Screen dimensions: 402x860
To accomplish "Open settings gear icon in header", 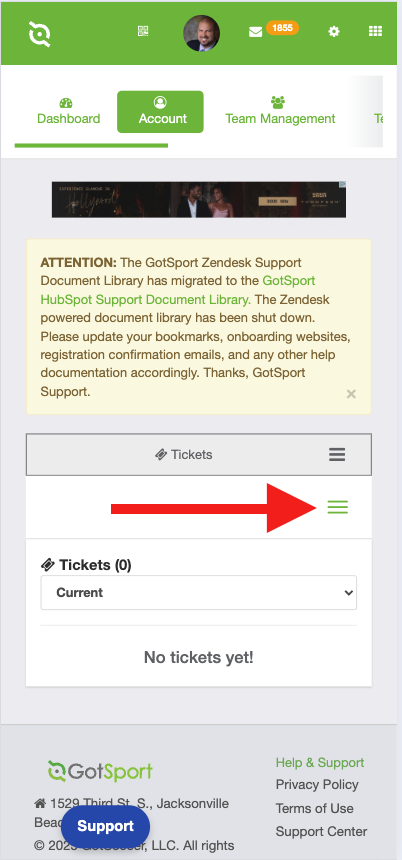I will [333, 31].
